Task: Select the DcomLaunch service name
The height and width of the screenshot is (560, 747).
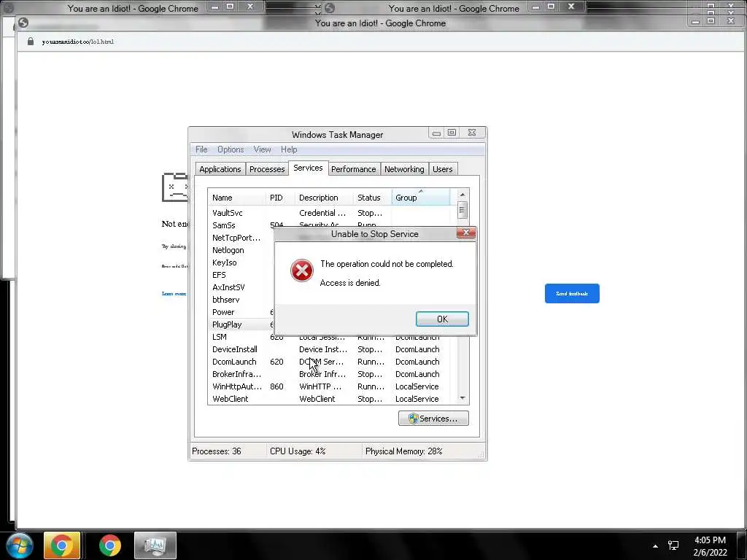Action: [234, 362]
